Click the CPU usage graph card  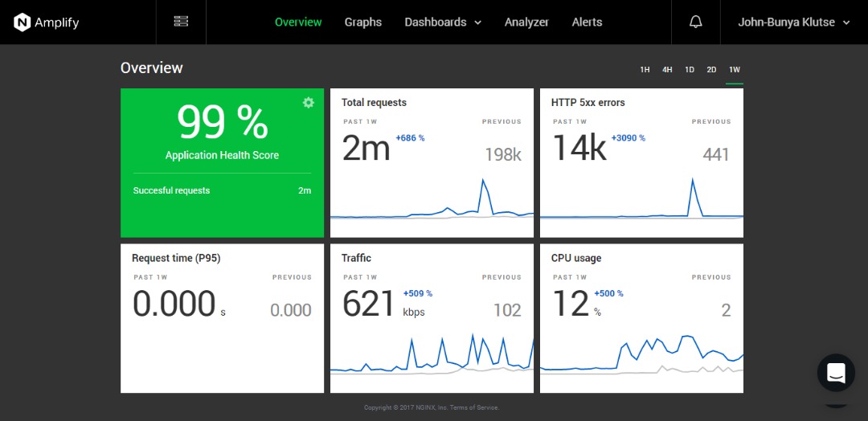(641, 319)
